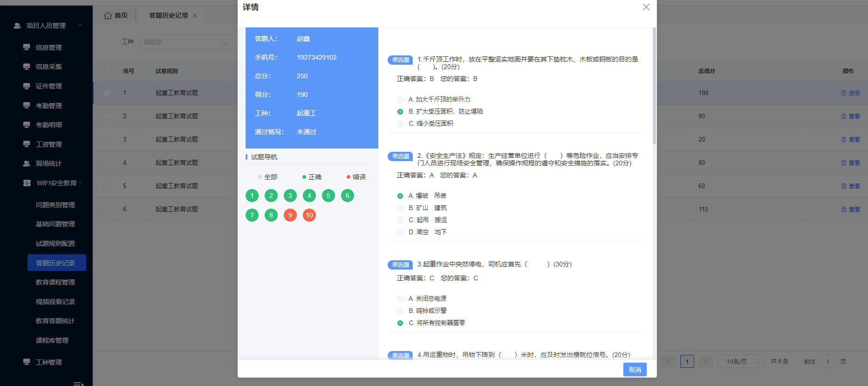Select option D 高空 地下

[400, 232]
